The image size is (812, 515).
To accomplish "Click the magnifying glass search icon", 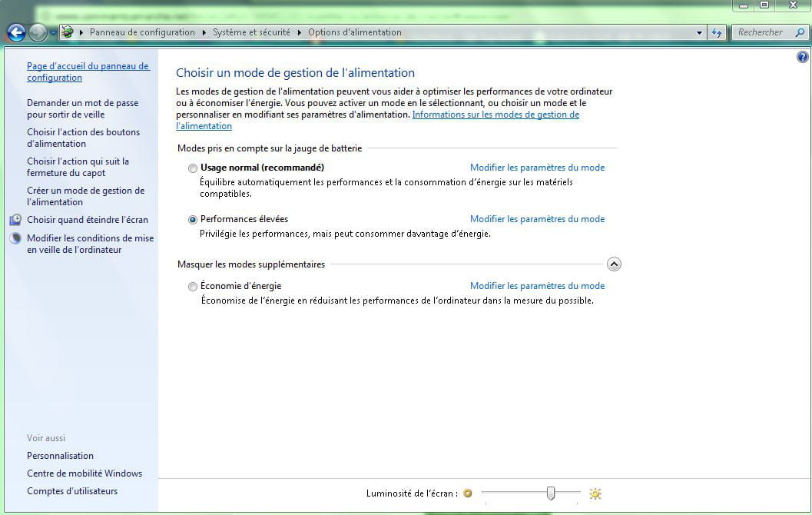I will [x=800, y=32].
